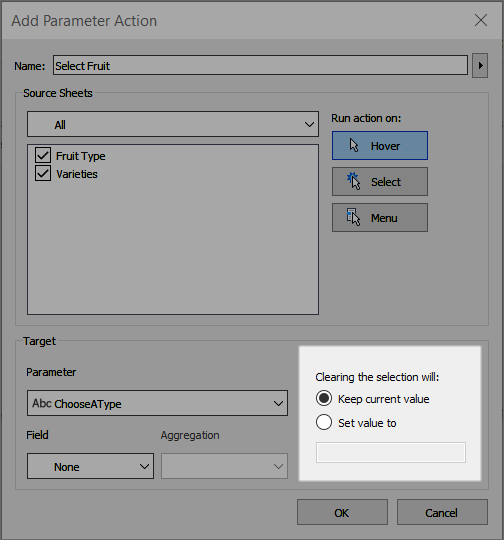
Task: Uncheck the Varieties sheet
Action: (x=43, y=174)
